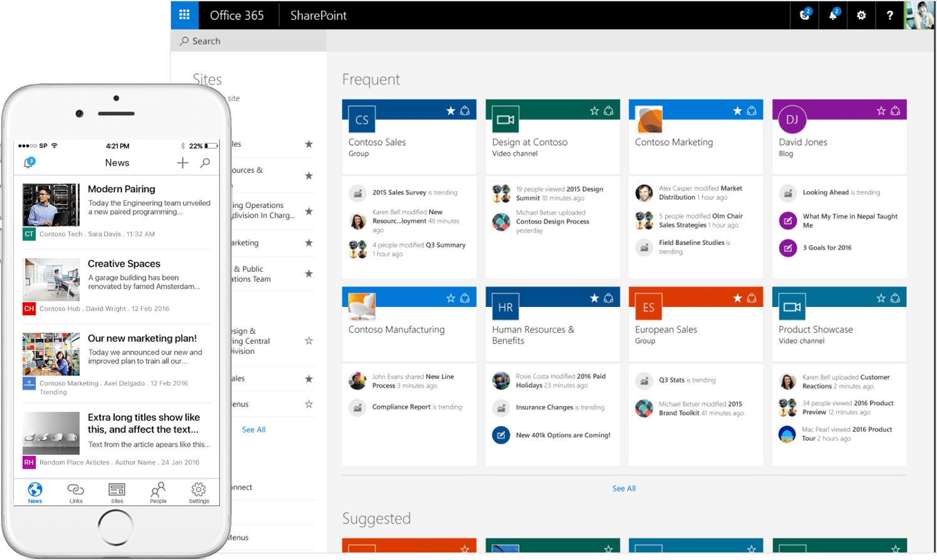The image size is (937, 560).
Task: Click the video camera tile of Design at Contoso
Action: [505, 120]
